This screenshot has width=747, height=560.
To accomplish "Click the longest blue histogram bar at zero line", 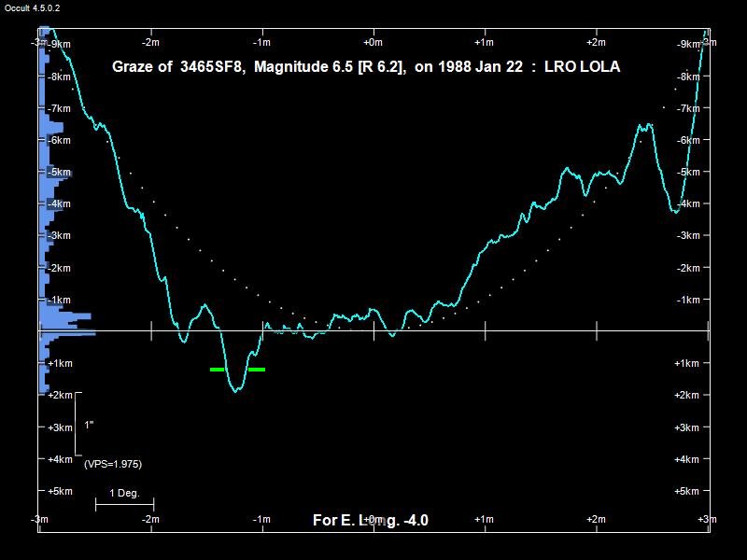I will 67,333.
